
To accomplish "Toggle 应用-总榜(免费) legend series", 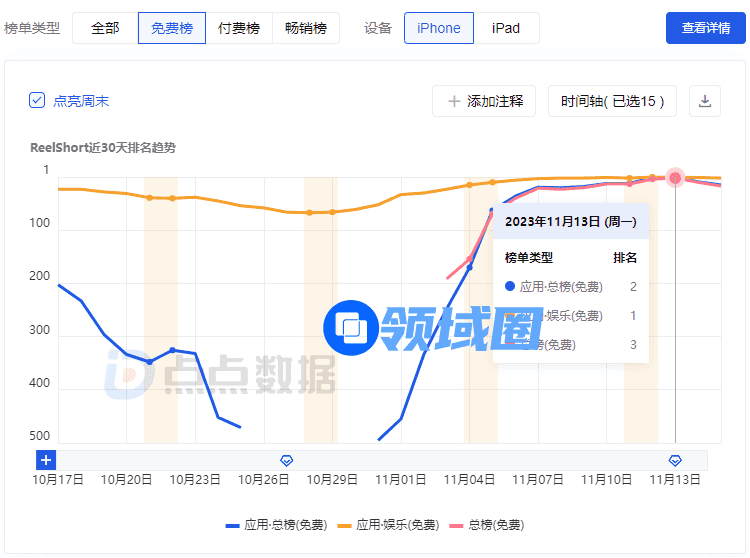I will click(x=275, y=524).
